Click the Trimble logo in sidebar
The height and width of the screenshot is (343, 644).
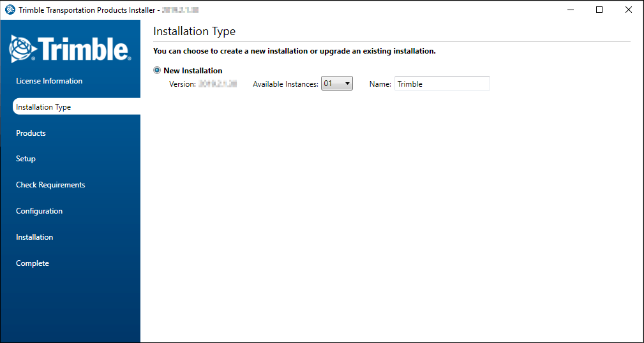click(70, 48)
